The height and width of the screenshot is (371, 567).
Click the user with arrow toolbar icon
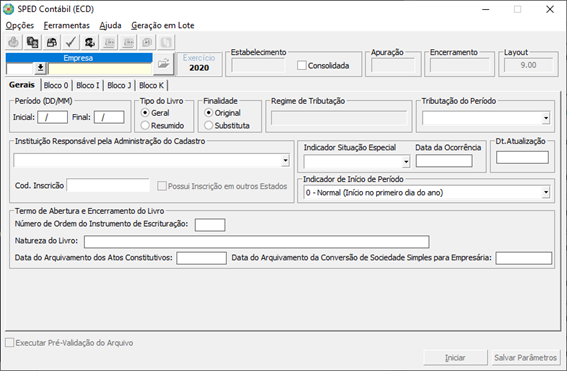[90, 42]
